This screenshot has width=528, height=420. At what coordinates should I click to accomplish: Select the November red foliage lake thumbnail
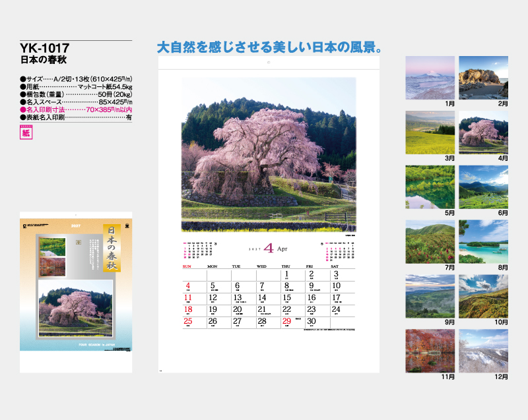pos(430,351)
